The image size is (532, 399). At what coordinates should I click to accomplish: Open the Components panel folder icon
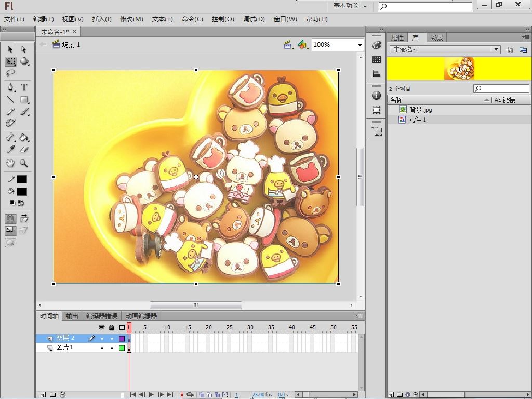point(377,131)
